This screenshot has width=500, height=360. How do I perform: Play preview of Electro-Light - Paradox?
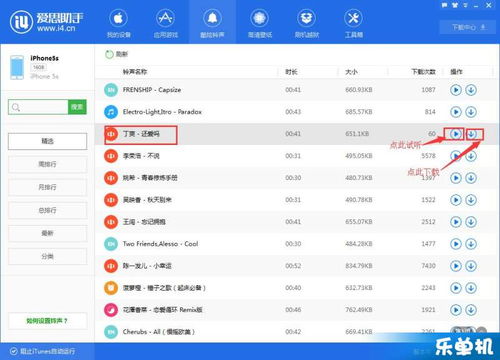pyautogui.click(x=456, y=112)
